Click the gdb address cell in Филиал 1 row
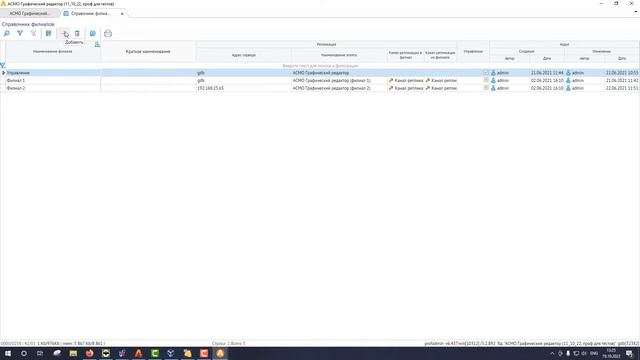The image size is (640, 360). click(x=244, y=80)
